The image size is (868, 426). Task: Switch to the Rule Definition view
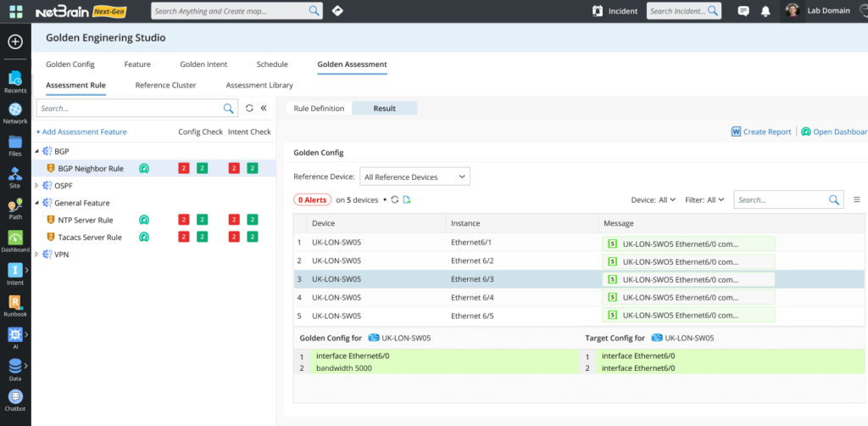(x=319, y=109)
